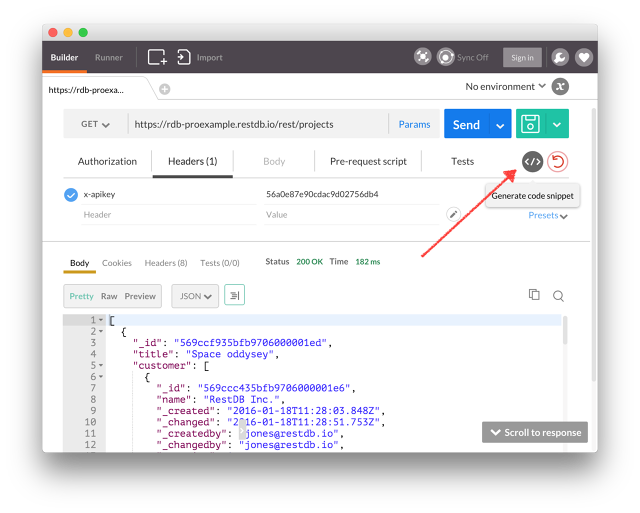Collapse the customer array on line 5
The width and height of the screenshot is (640, 513).
click(101, 365)
